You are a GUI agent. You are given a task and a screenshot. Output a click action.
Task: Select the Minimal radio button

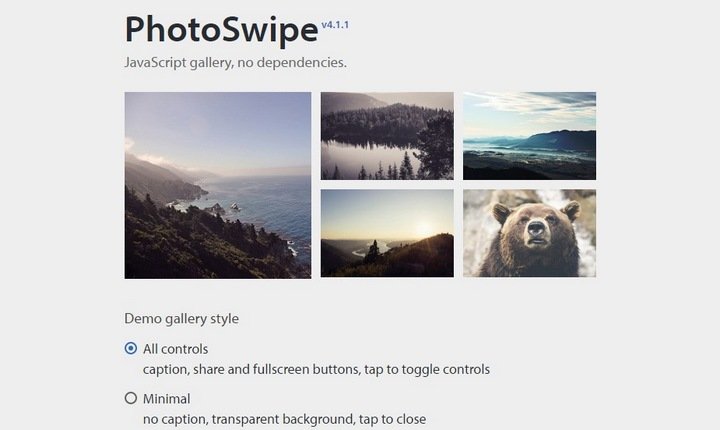coord(131,398)
